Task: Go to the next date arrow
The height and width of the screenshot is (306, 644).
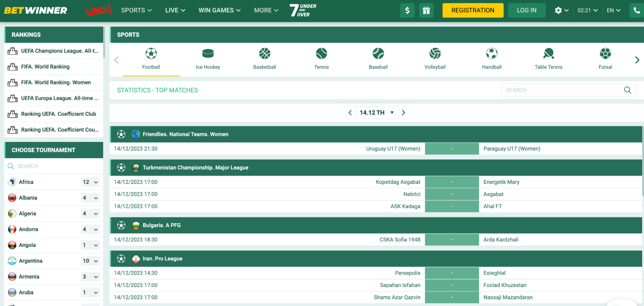Action: point(403,113)
